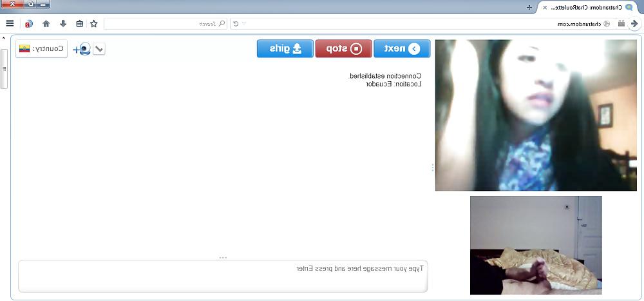Click the site identity globe icon
This screenshot has height=301, width=644.
click(x=607, y=24)
